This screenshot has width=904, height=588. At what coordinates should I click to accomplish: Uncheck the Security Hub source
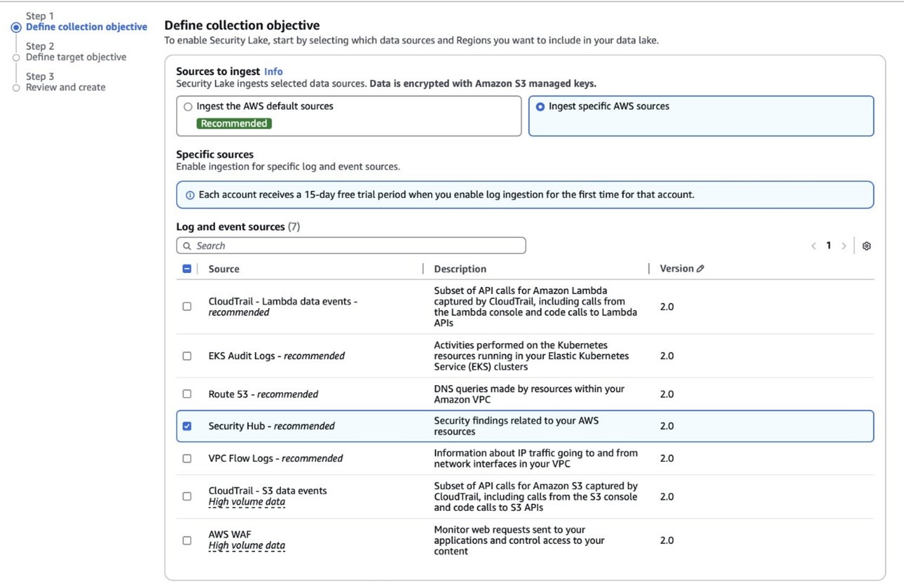(187, 425)
